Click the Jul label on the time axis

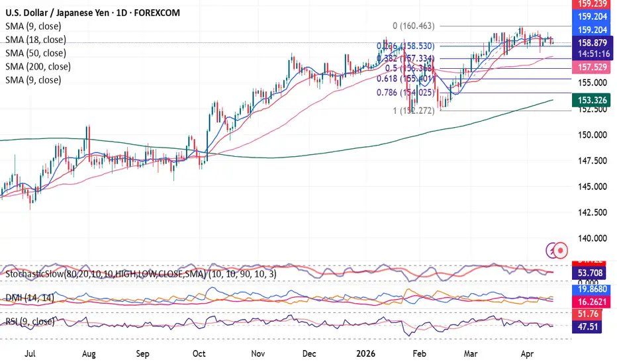point(30,353)
